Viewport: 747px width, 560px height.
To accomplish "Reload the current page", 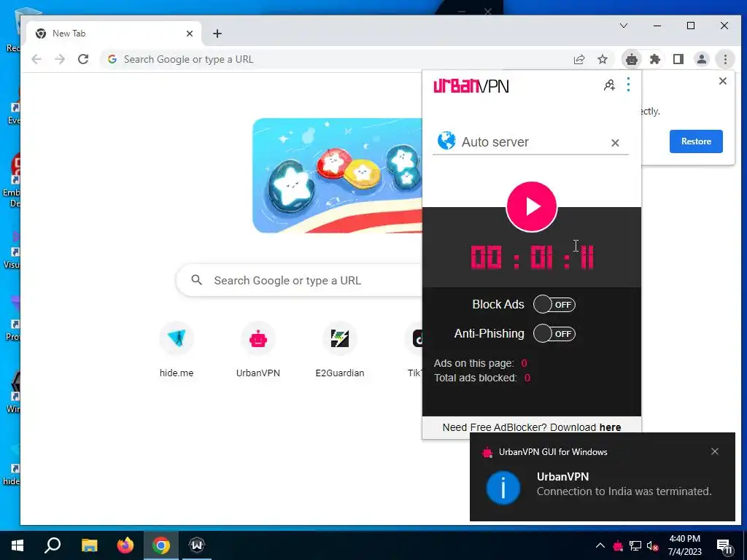I will (83, 60).
